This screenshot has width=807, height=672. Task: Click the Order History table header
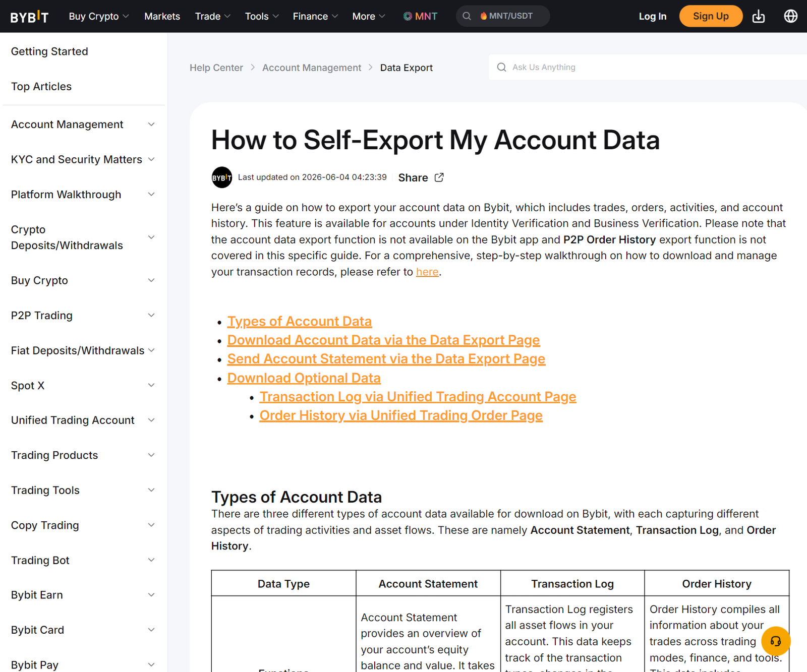(717, 584)
